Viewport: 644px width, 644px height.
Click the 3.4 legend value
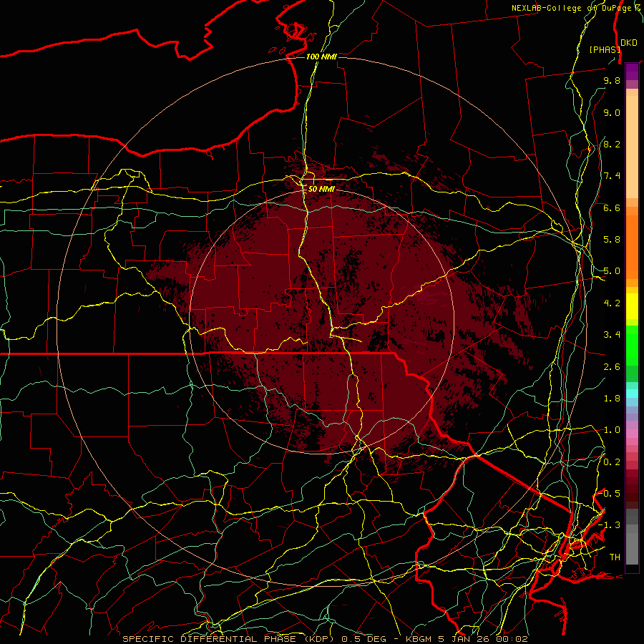pyautogui.click(x=612, y=335)
